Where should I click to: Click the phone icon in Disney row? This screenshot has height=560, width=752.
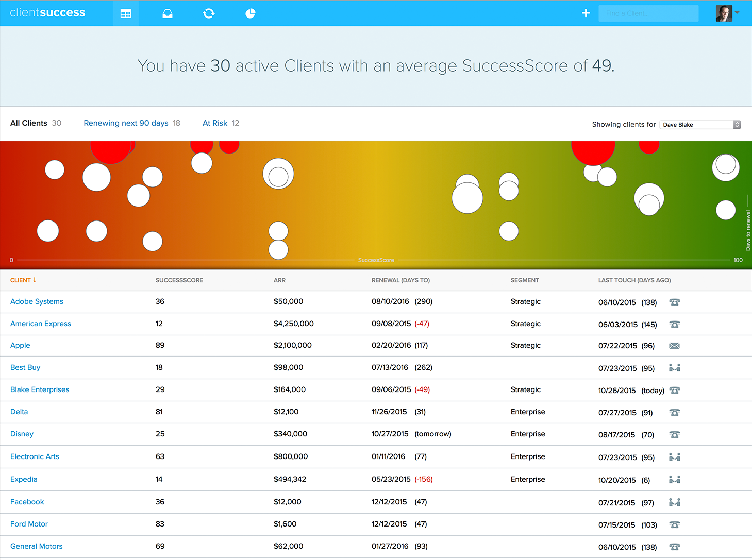pos(675,434)
